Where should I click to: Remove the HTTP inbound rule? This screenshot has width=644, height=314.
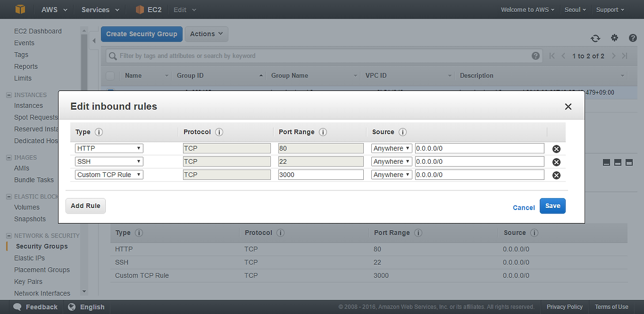(x=556, y=149)
